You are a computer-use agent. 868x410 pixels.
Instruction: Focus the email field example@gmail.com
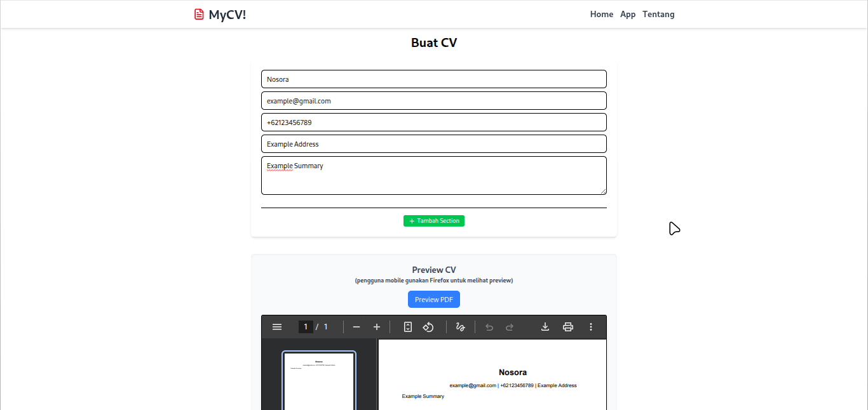(x=434, y=101)
